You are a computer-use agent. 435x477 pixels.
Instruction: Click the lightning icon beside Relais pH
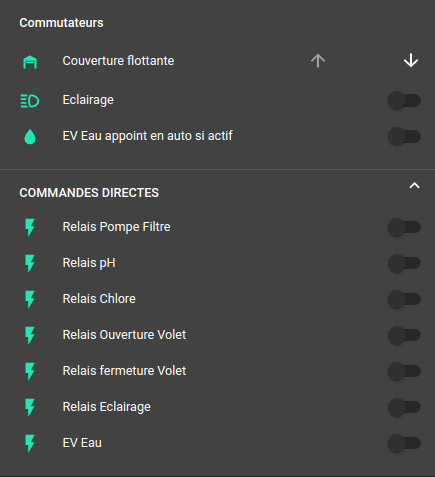(x=30, y=263)
